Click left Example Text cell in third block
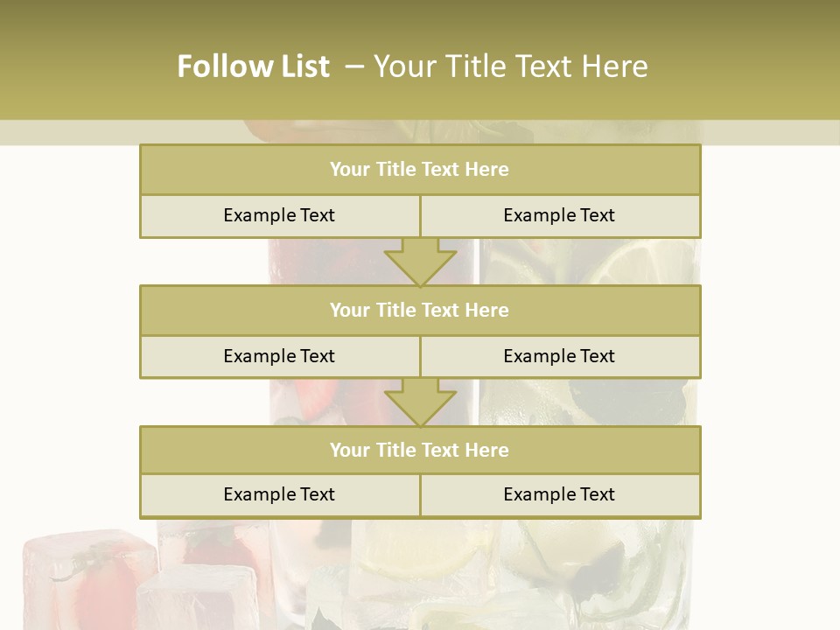 click(279, 494)
